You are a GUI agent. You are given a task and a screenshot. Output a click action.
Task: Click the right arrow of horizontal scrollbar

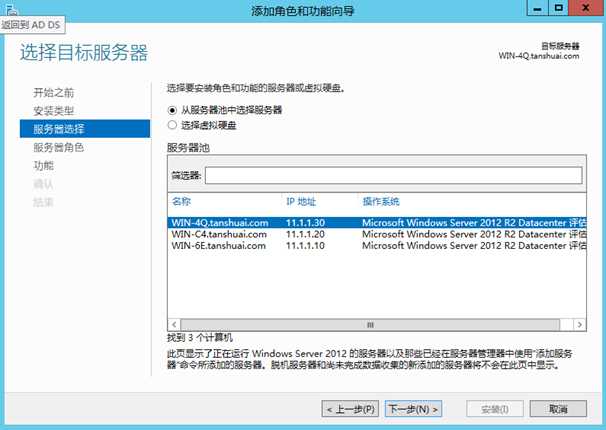579,325
